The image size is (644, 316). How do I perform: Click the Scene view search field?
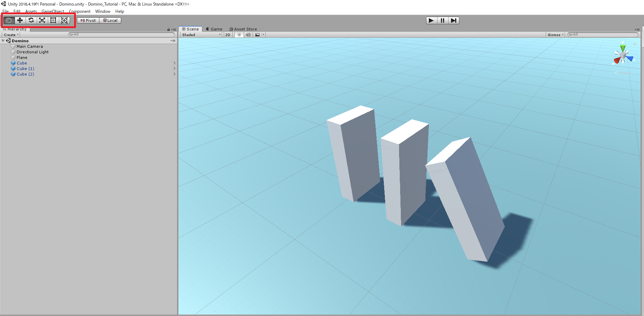603,35
